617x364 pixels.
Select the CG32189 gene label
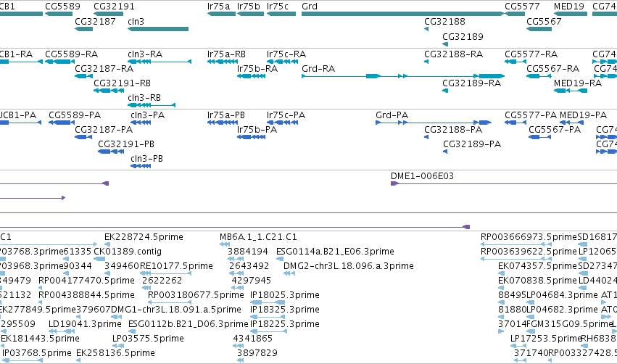pyautogui.click(x=463, y=36)
